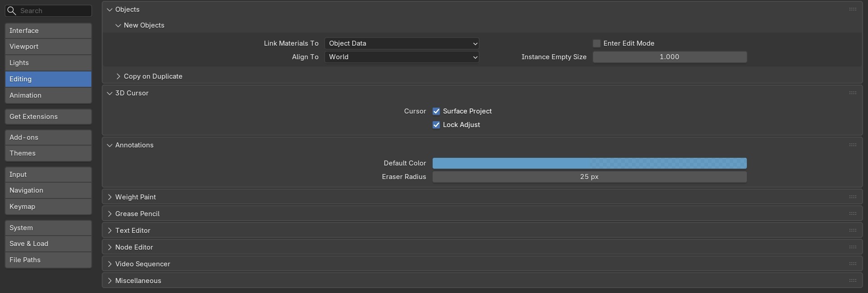Collapse the New Objects subpanel

click(118, 25)
